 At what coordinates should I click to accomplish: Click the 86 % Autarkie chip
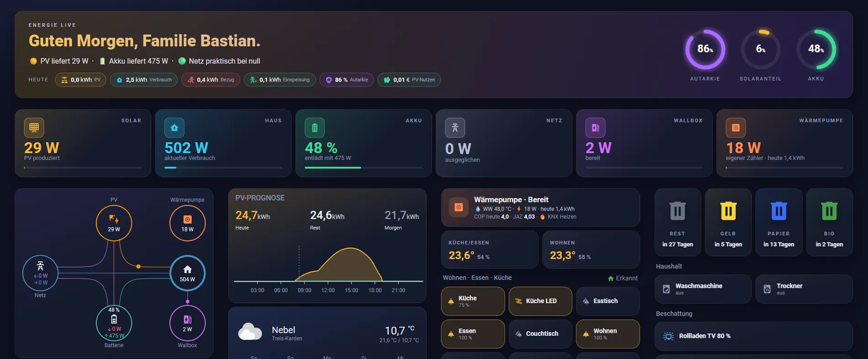tap(346, 80)
